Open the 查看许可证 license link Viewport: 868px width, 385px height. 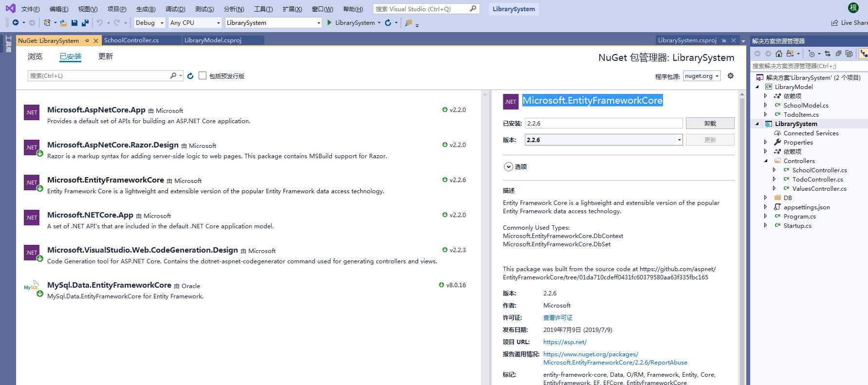pos(558,317)
